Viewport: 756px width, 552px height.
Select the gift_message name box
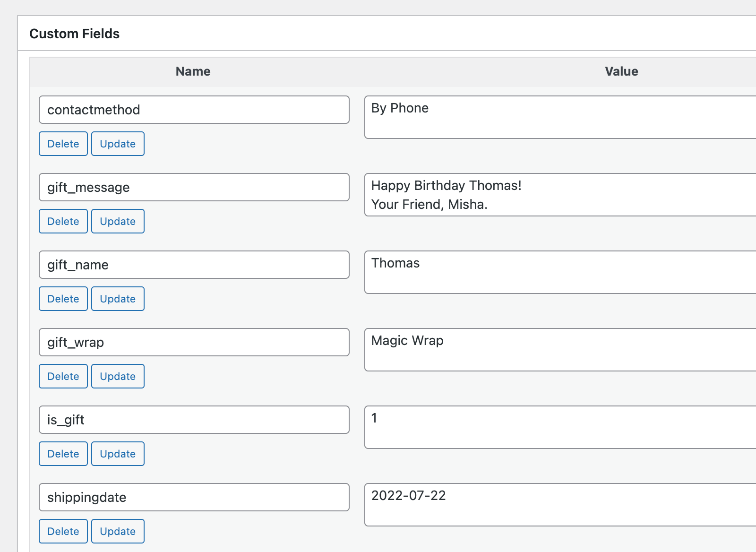(x=194, y=187)
